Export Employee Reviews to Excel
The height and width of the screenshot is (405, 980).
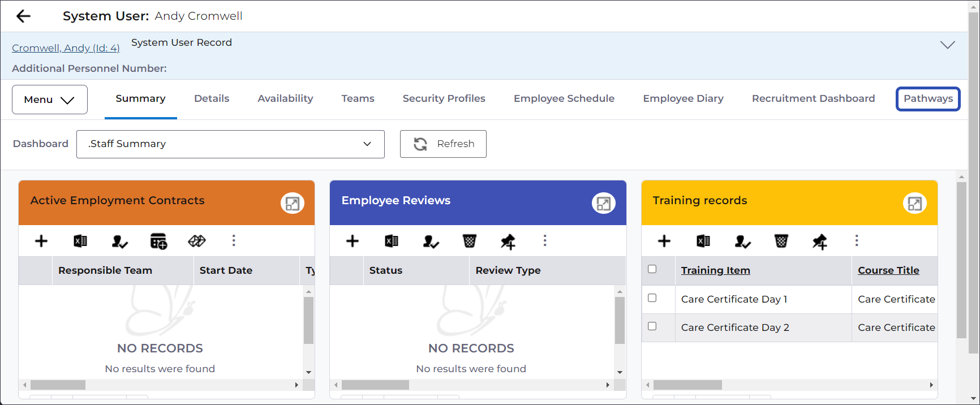coord(392,241)
